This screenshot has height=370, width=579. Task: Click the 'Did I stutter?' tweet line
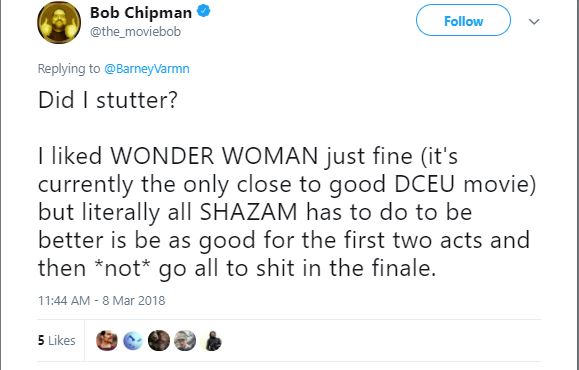[108, 100]
